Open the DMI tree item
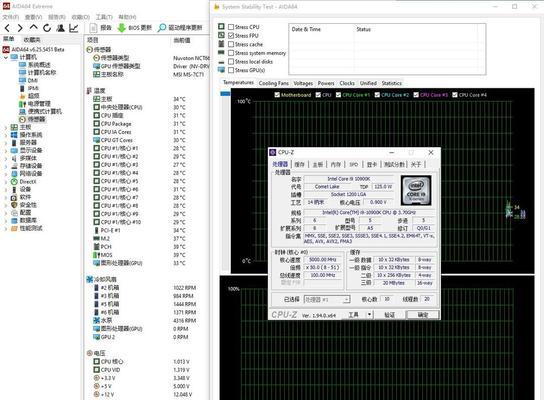This screenshot has width=544, height=400. click(33, 80)
